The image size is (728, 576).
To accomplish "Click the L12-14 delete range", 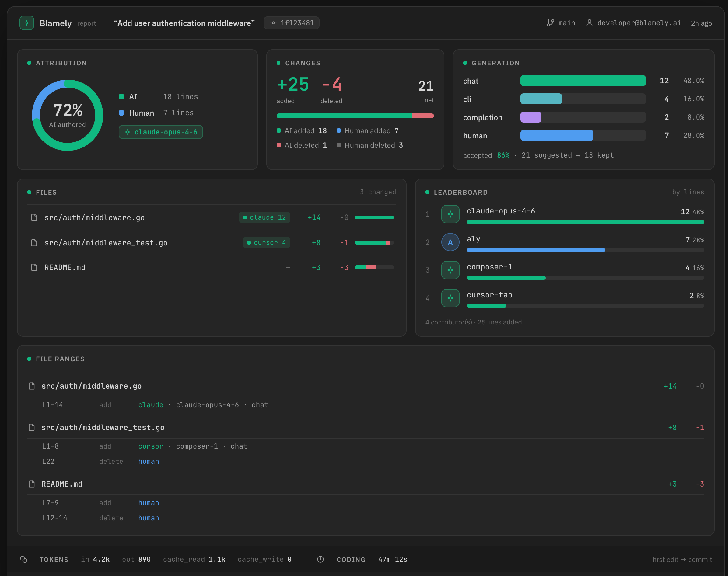I will (x=366, y=518).
